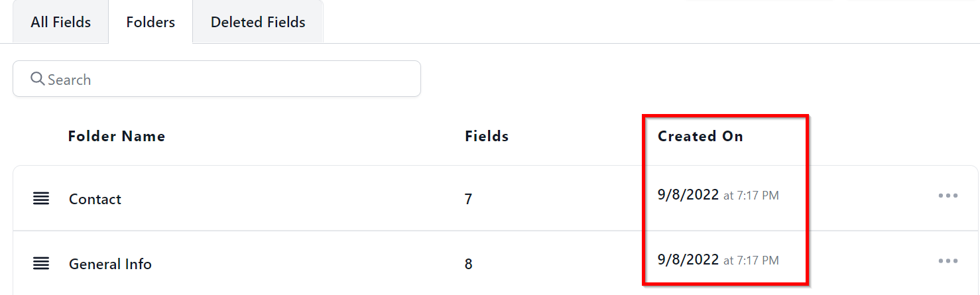Screen dimensions: 980x295
Task: Click the field count 8 for General Info
Action: click(468, 264)
